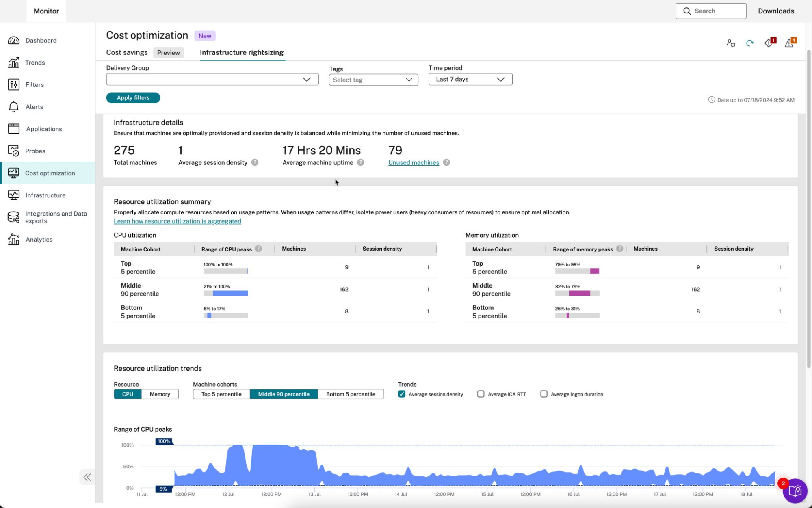Enable the Average ICA RTT checkbox
The image size is (812, 508).
(481, 394)
